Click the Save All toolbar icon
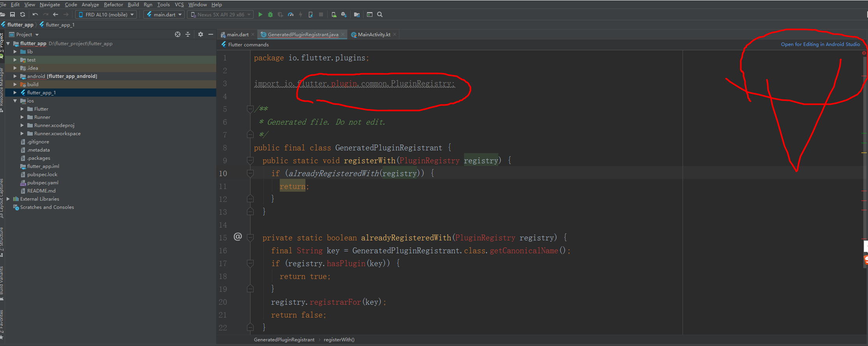This screenshot has width=868, height=346. click(x=12, y=14)
